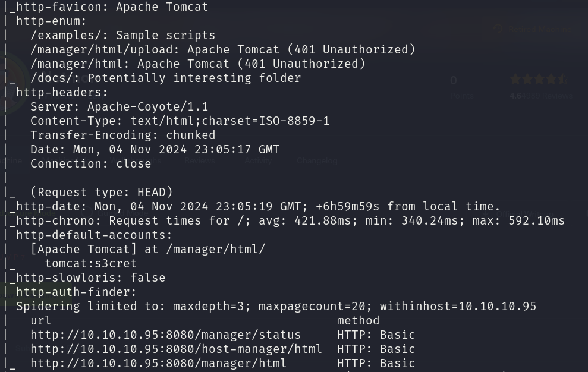Click the Server: Apache-Coyote/1.1 header line
The image size is (588, 372).
pyautogui.click(x=120, y=106)
